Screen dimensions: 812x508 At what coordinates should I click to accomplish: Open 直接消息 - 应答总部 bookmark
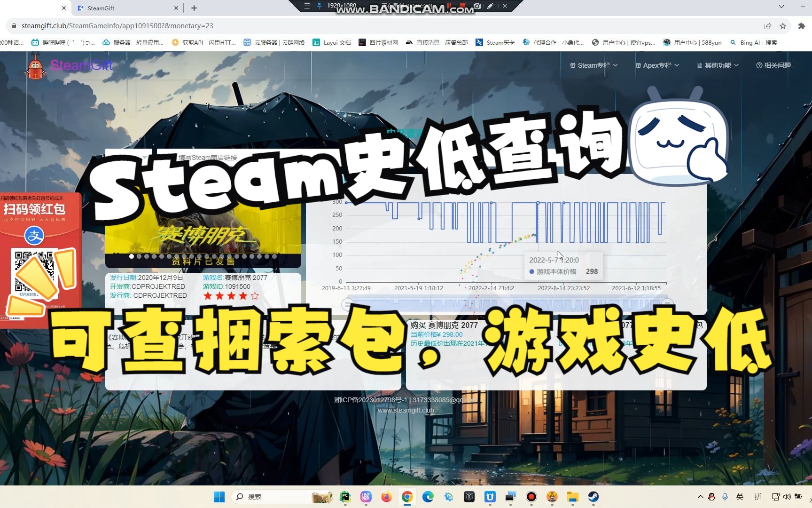(x=437, y=42)
